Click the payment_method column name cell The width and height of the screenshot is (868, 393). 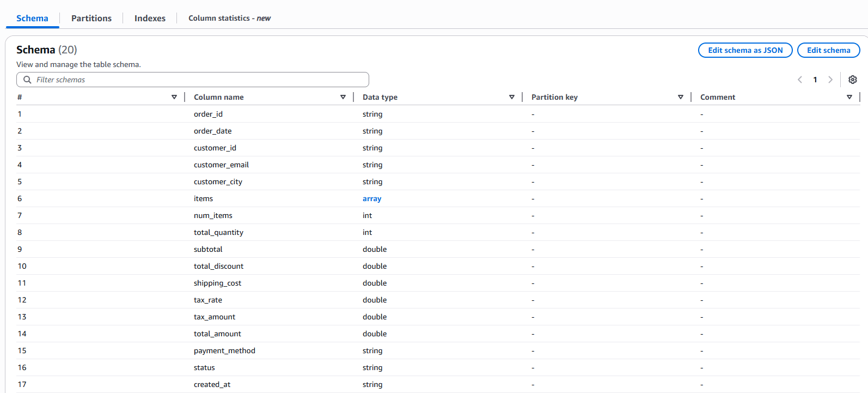[x=224, y=350]
